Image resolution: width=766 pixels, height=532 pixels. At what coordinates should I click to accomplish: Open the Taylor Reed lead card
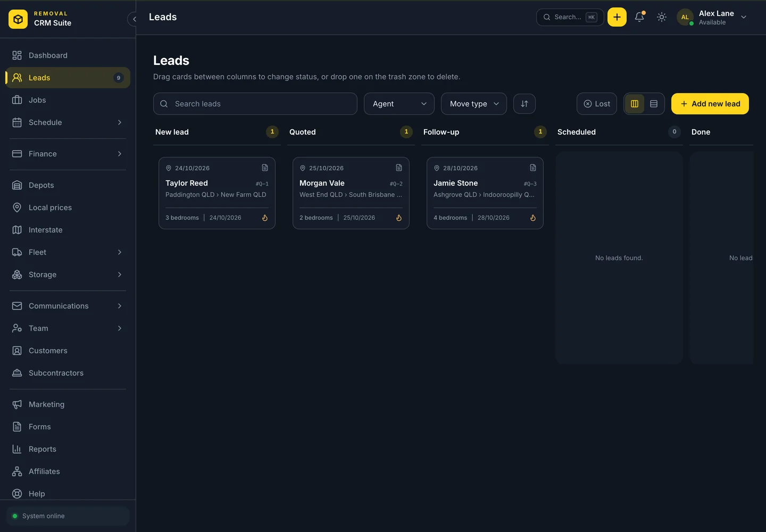pyautogui.click(x=217, y=193)
